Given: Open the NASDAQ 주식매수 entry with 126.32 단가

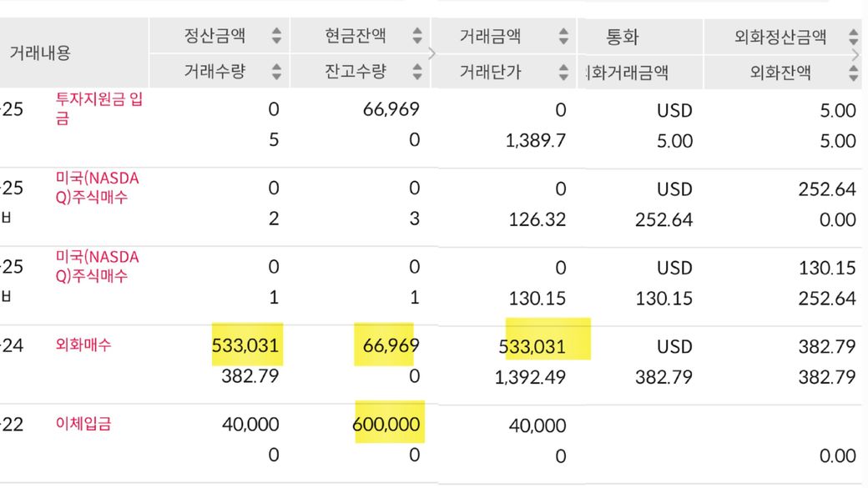Looking at the screenshot, I should coord(96,188).
